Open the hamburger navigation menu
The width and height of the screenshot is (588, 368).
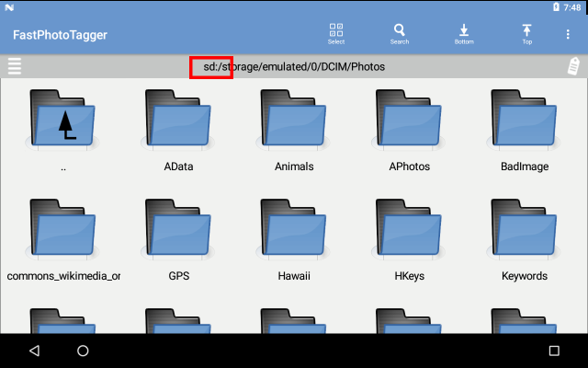click(x=15, y=67)
